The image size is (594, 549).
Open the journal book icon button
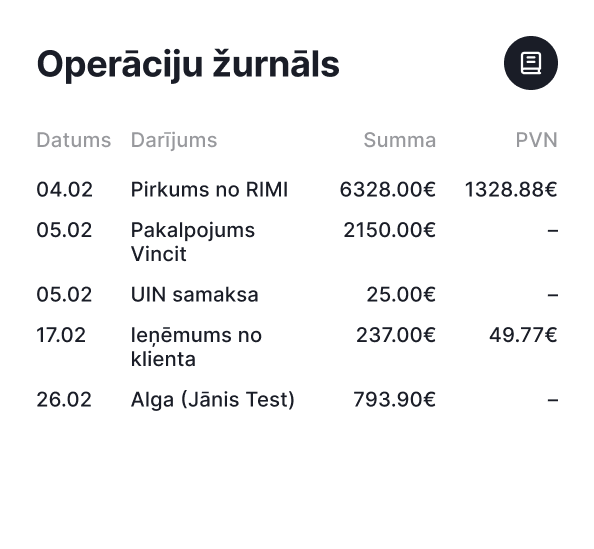pyautogui.click(x=530, y=63)
